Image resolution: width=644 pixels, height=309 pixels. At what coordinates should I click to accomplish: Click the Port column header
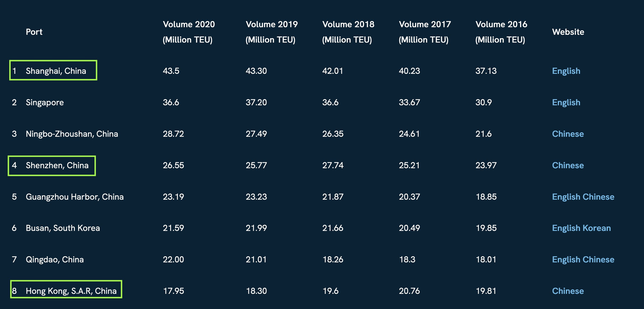coord(34,32)
